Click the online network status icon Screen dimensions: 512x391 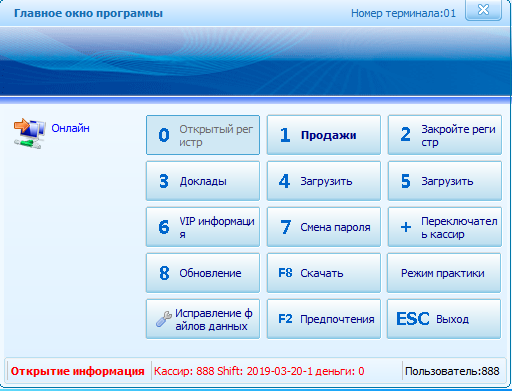[29, 134]
